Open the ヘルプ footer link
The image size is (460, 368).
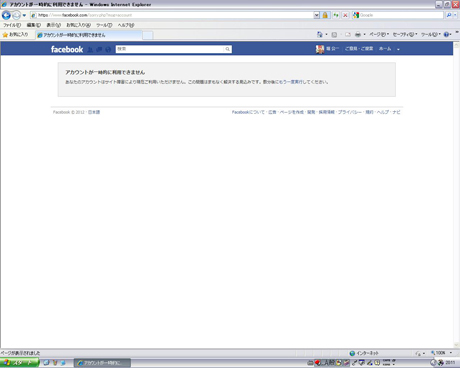pos(383,112)
